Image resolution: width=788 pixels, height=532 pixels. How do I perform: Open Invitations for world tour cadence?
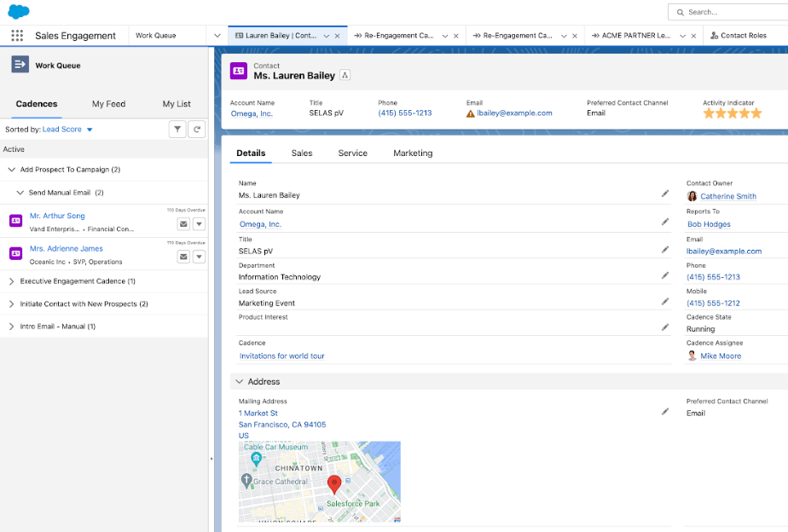click(282, 356)
